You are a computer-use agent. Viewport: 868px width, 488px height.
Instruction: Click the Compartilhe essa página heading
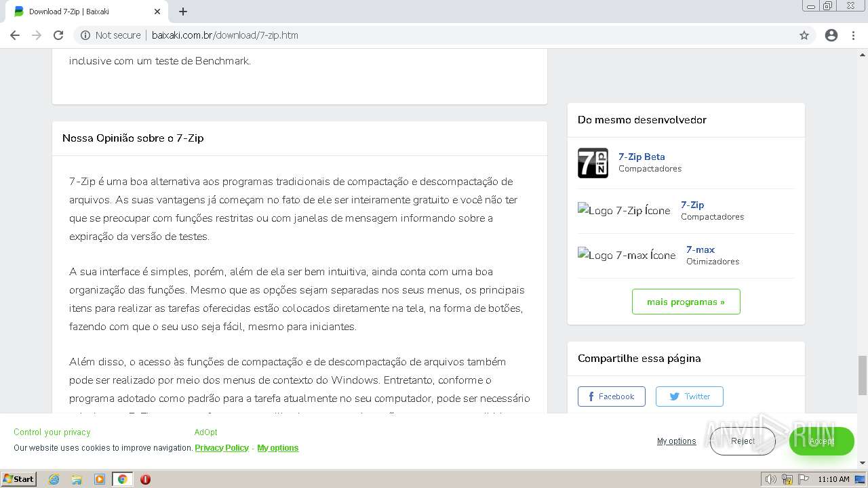pyautogui.click(x=639, y=359)
